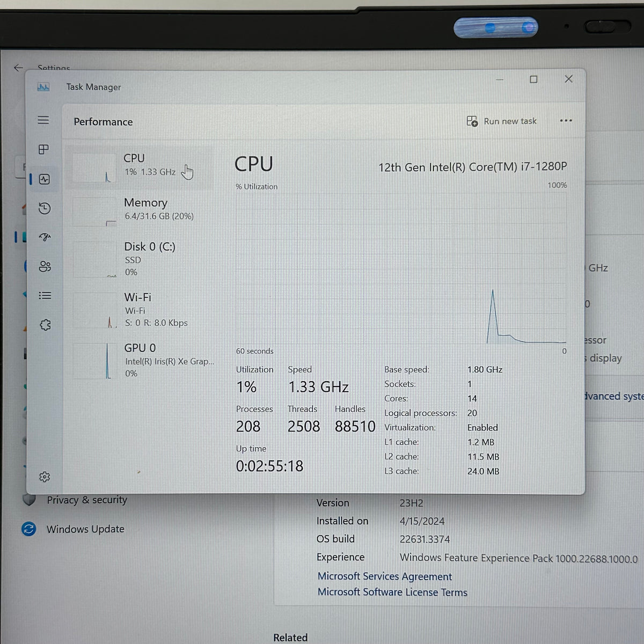This screenshot has width=644, height=644.
Task: Click the Virtualization value Enabled
Action: [482, 428]
